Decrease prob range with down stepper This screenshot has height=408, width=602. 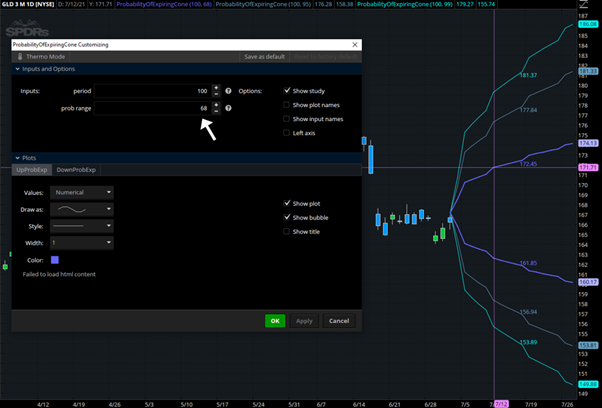[x=216, y=111]
